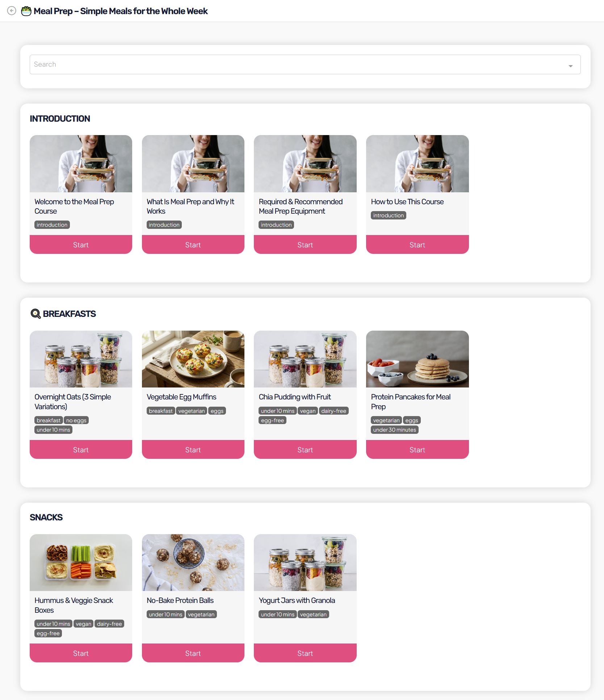Start Welcome to the Meal Prep Course

pos(81,245)
